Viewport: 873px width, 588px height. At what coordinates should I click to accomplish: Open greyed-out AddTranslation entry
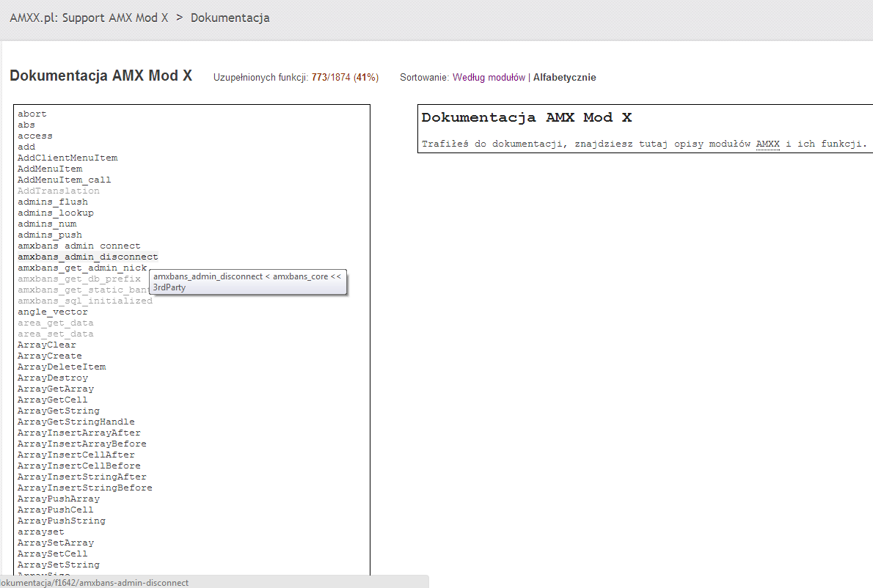[x=59, y=191]
